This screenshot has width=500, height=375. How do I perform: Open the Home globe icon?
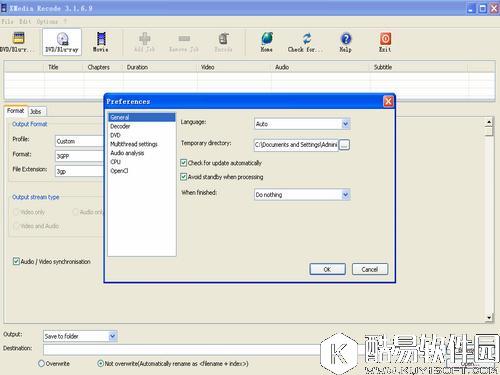point(267,42)
